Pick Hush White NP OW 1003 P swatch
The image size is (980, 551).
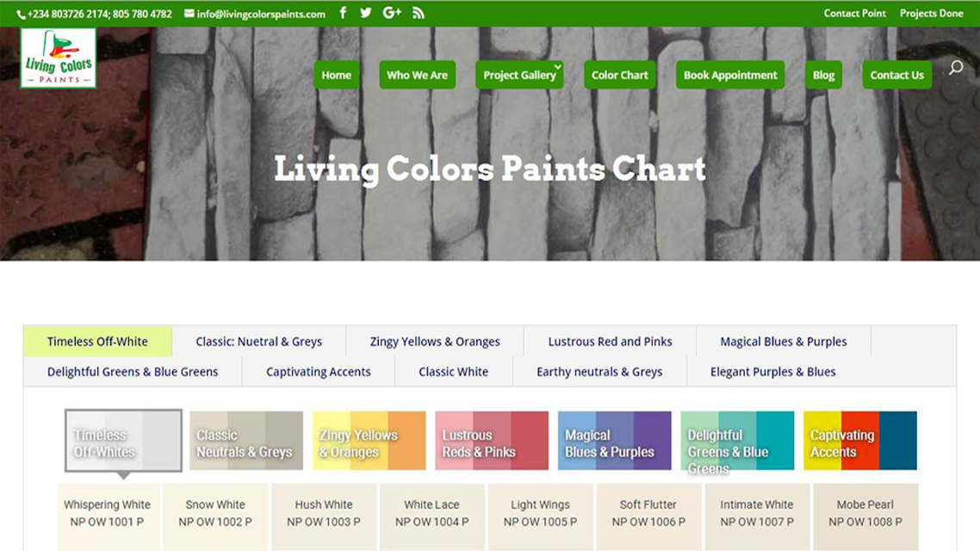coord(324,517)
